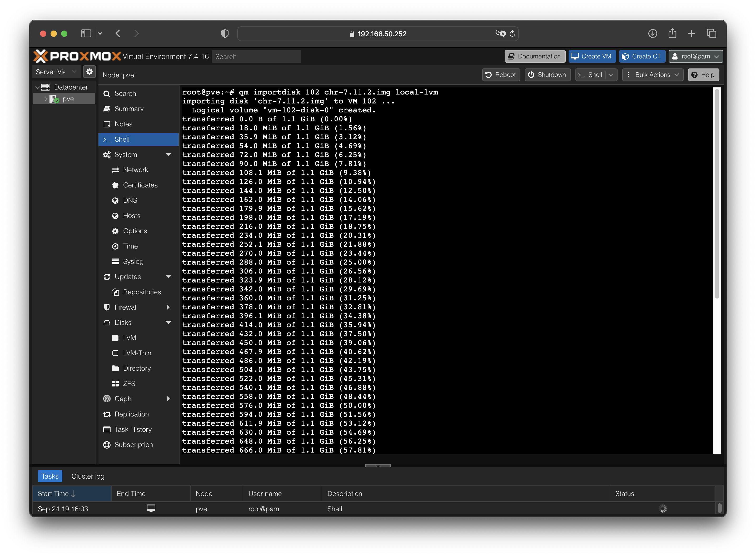Switch to the Cluster log tab
Screen dimensions: 756x556
(x=88, y=476)
